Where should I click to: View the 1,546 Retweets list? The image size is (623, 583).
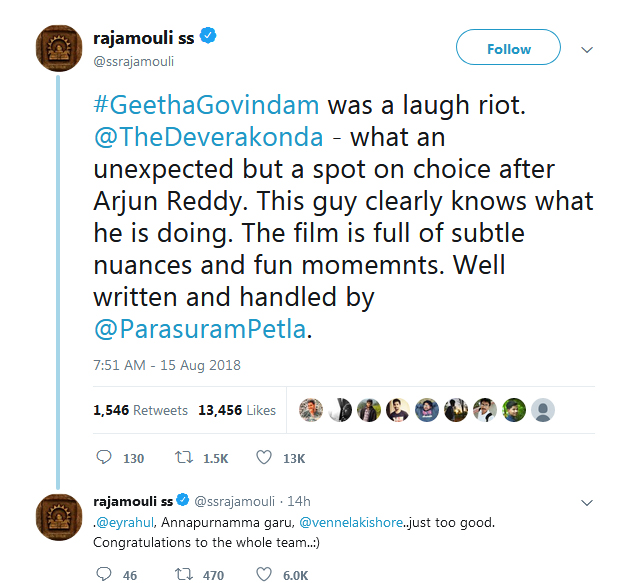pyautogui.click(x=140, y=410)
